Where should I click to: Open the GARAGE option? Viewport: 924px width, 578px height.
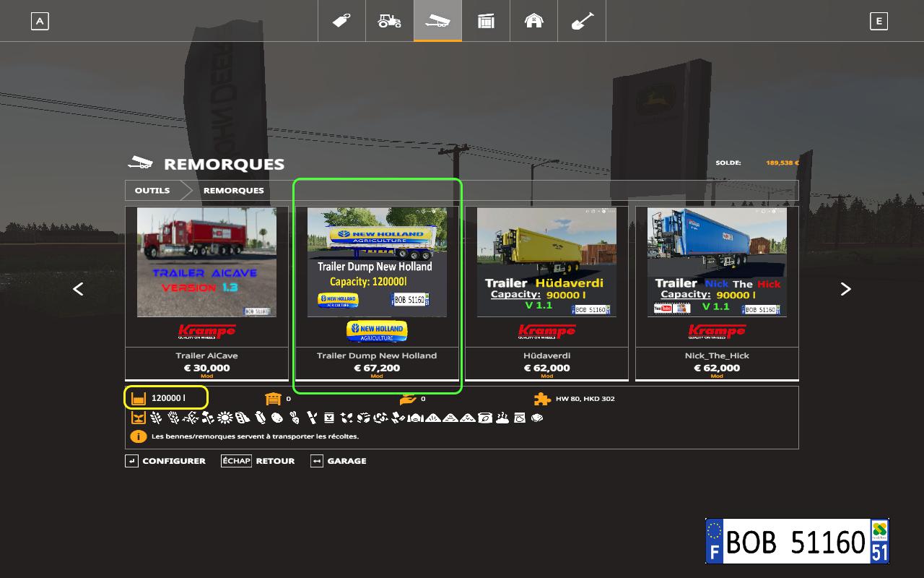point(346,461)
